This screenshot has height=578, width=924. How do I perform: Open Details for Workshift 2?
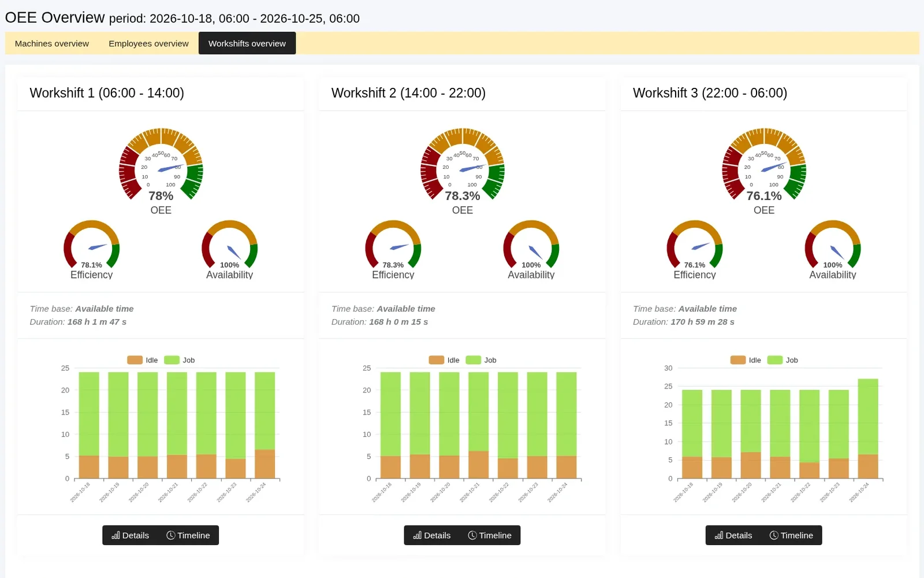(x=432, y=535)
